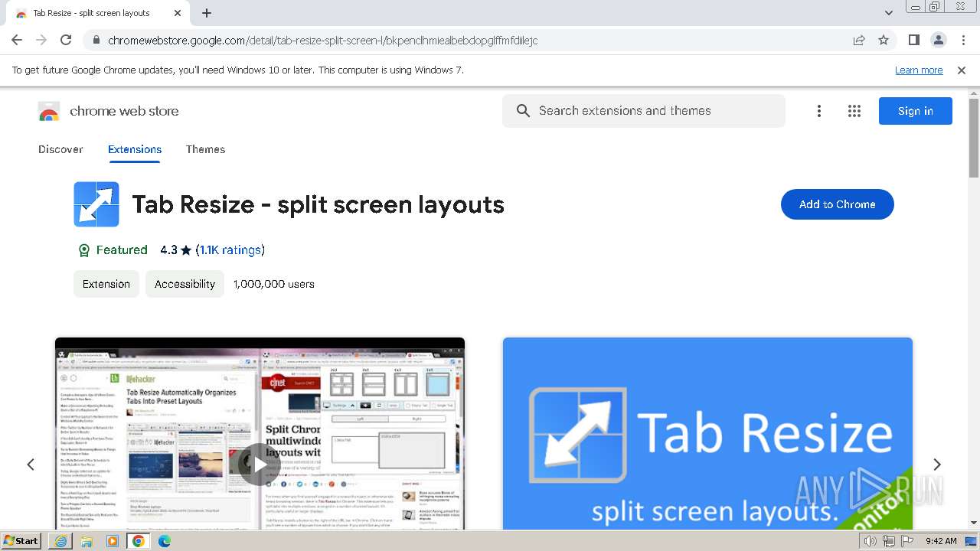The image size is (980, 551).
Task: Open the Chrome three-dot menu
Action: 963,41
